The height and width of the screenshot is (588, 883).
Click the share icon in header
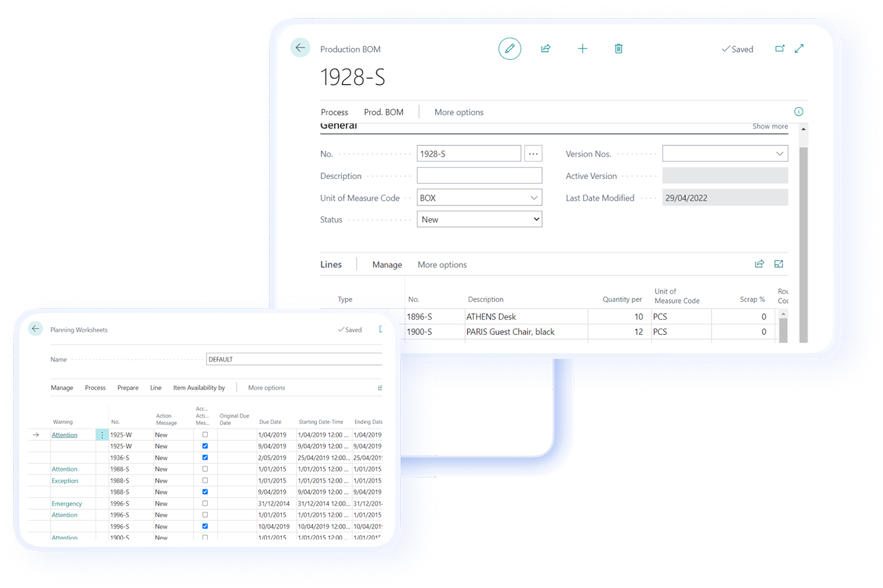(546, 49)
